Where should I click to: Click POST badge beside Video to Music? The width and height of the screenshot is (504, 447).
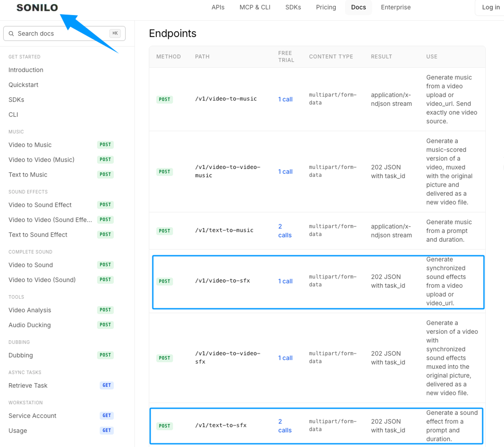(x=105, y=144)
